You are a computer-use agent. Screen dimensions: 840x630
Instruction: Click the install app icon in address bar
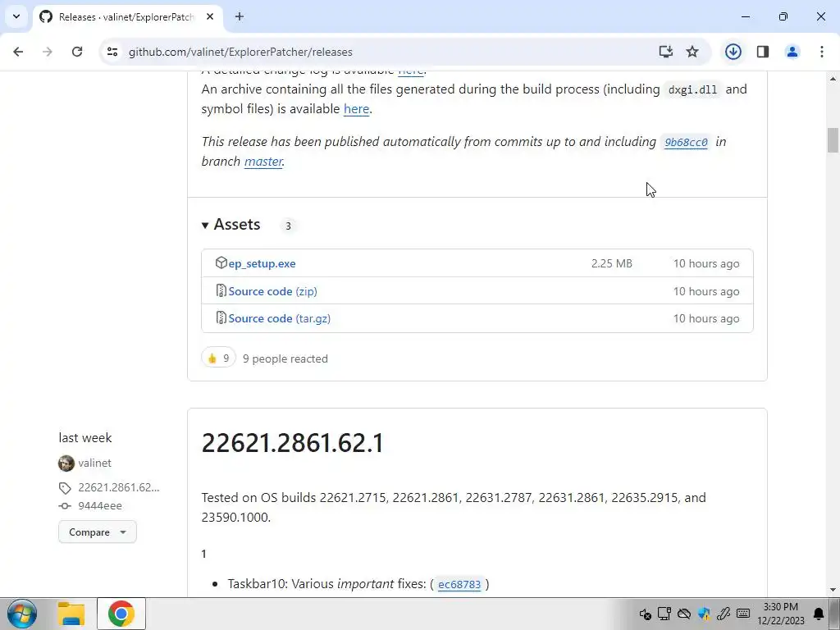click(x=665, y=52)
